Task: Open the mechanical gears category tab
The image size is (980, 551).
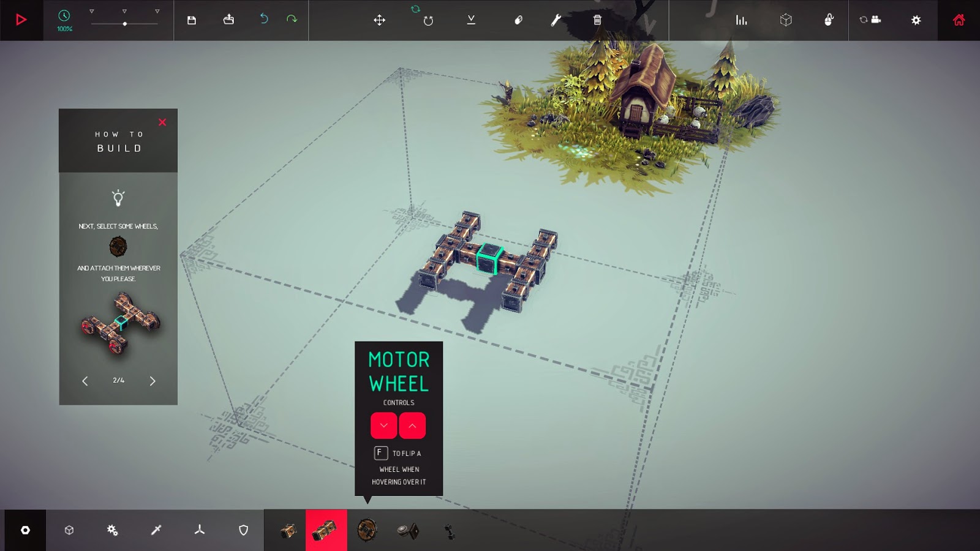Action: 113,530
